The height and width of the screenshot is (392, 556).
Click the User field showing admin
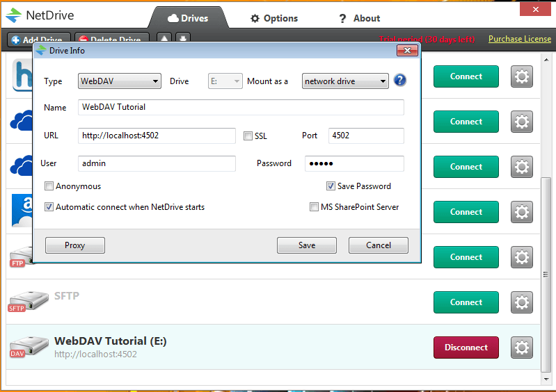coord(157,163)
